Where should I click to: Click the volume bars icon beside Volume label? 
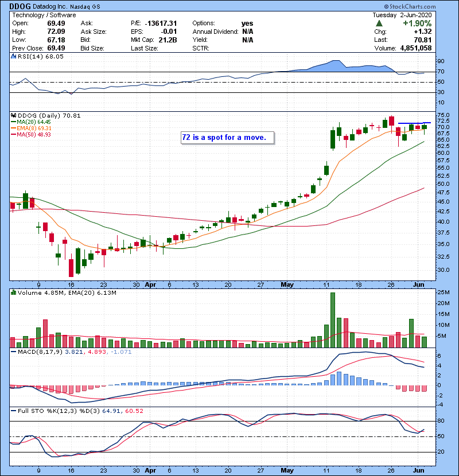(13, 292)
